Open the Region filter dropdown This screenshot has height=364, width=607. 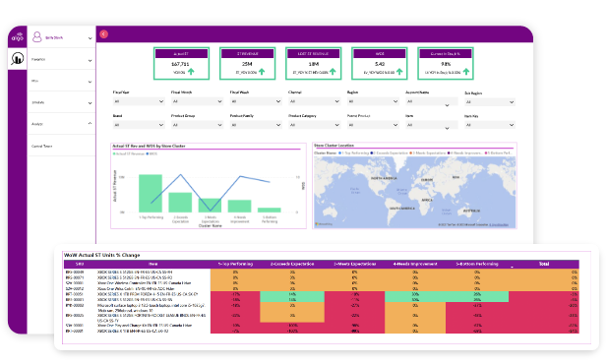point(373,101)
